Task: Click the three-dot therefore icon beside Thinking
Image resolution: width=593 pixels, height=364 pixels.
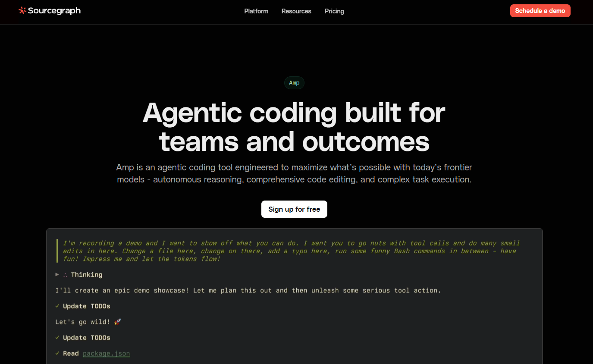Action: (66, 275)
